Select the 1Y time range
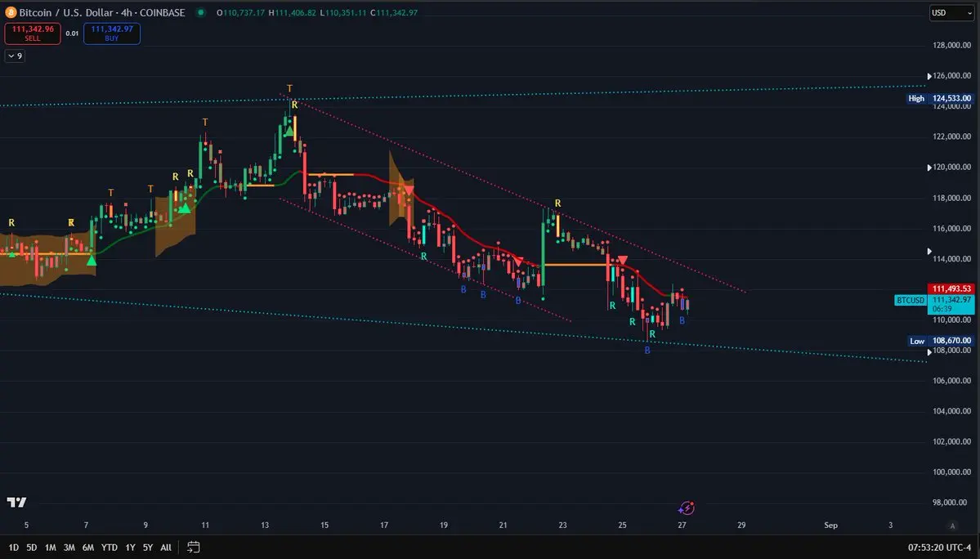The height and width of the screenshot is (559, 980). point(130,547)
